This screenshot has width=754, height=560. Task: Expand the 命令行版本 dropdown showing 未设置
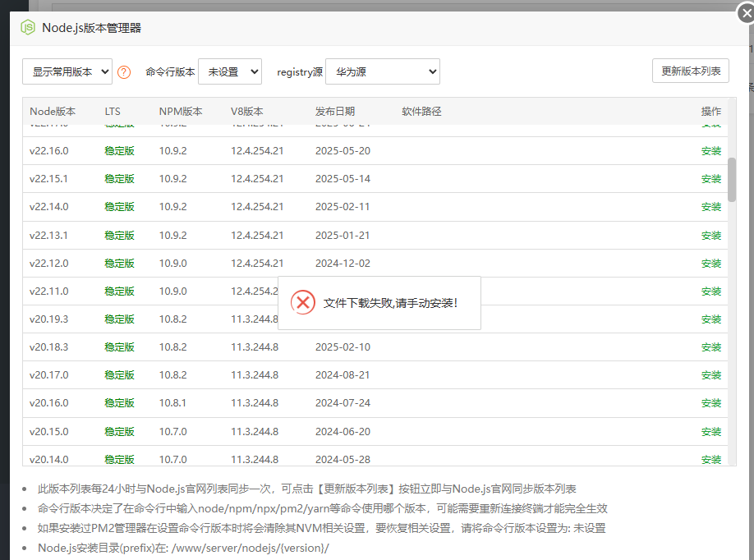230,71
